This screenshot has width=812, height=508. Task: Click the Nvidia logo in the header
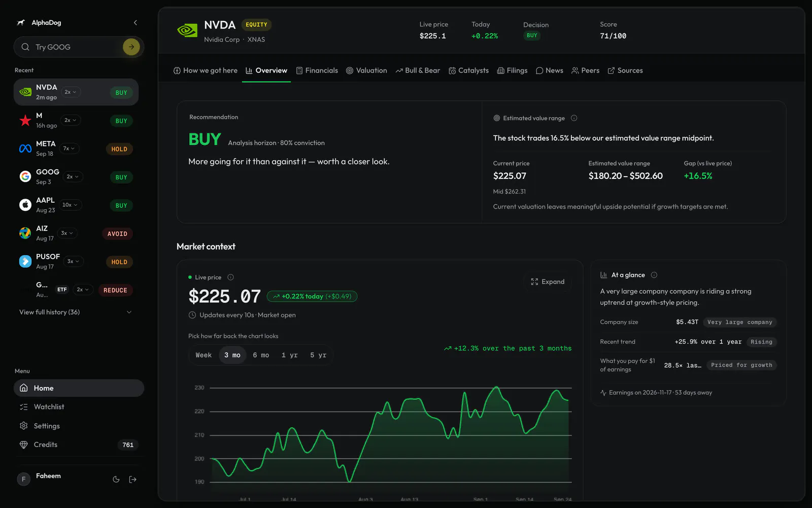tap(187, 31)
